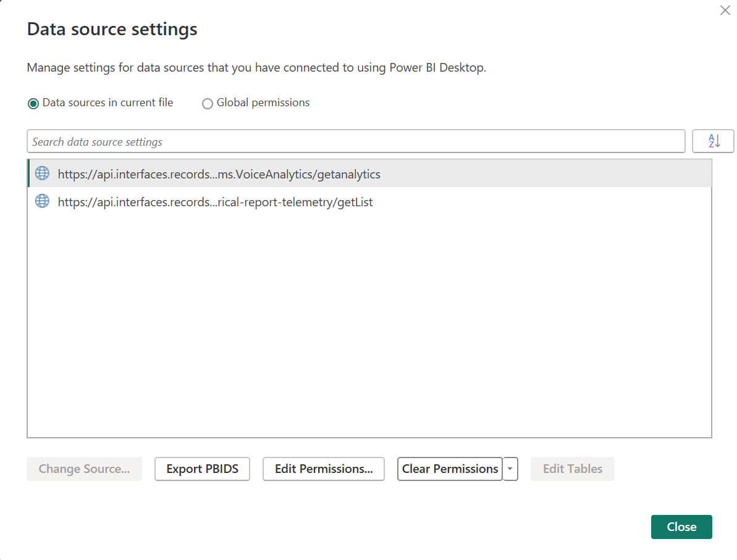Image resolution: width=737 pixels, height=560 pixels.
Task: Click the Data source settings dialog title
Action: (112, 29)
